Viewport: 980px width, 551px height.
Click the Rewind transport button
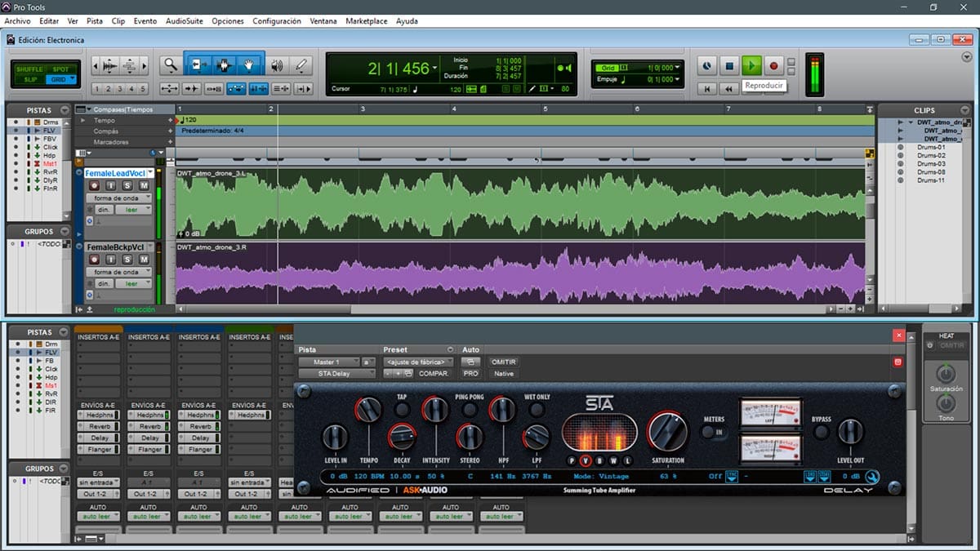(730, 88)
